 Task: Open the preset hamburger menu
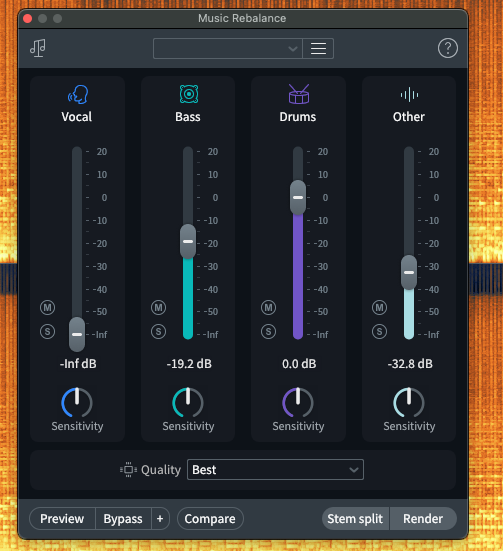coord(318,48)
